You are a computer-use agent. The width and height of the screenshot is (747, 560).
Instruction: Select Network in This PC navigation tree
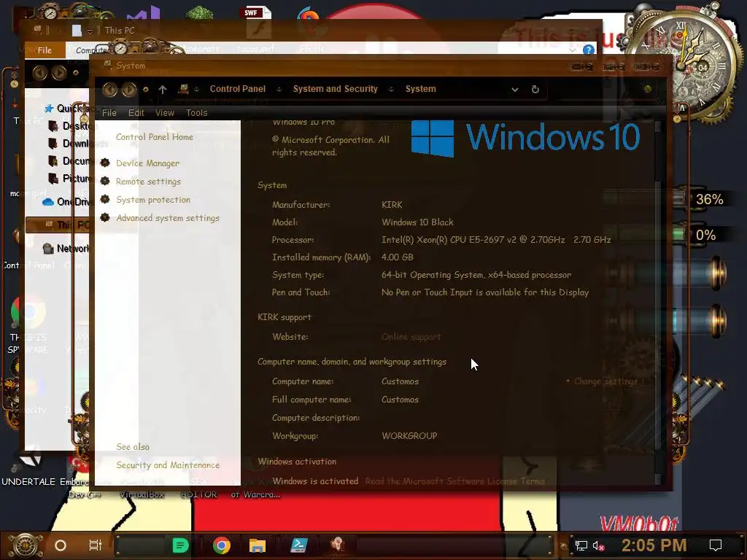(x=66, y=249)
